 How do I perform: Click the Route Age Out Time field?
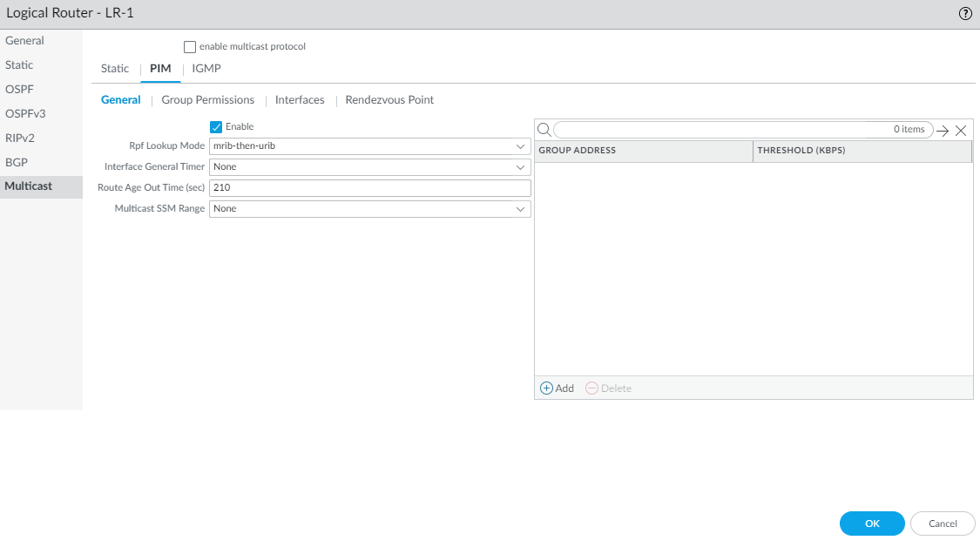(x=369, y=188)
